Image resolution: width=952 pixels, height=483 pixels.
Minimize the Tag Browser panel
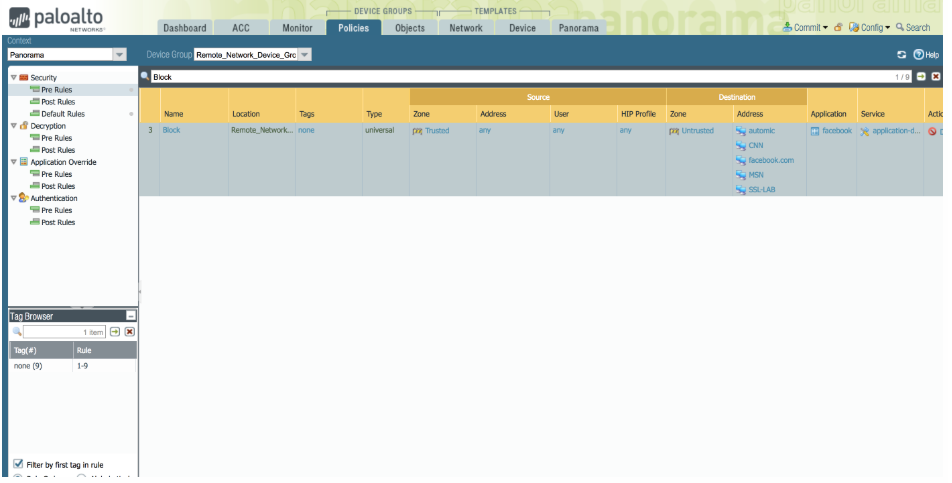[131, 316]
